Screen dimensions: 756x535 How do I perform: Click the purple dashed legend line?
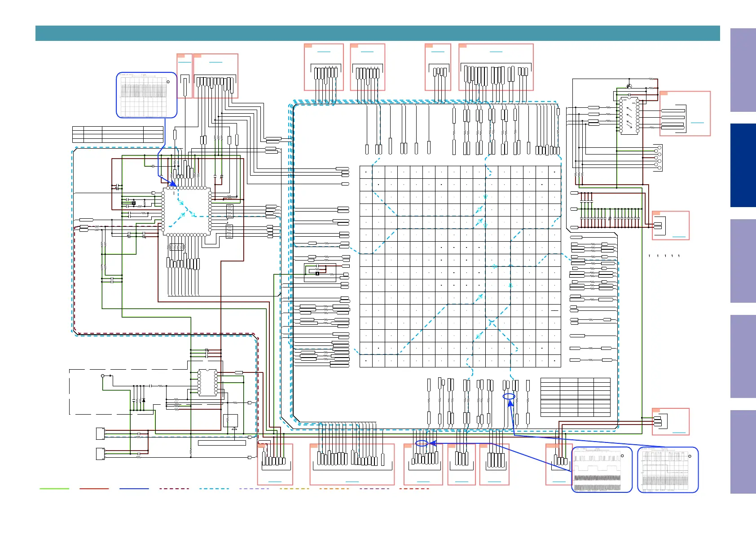[374, 488]
